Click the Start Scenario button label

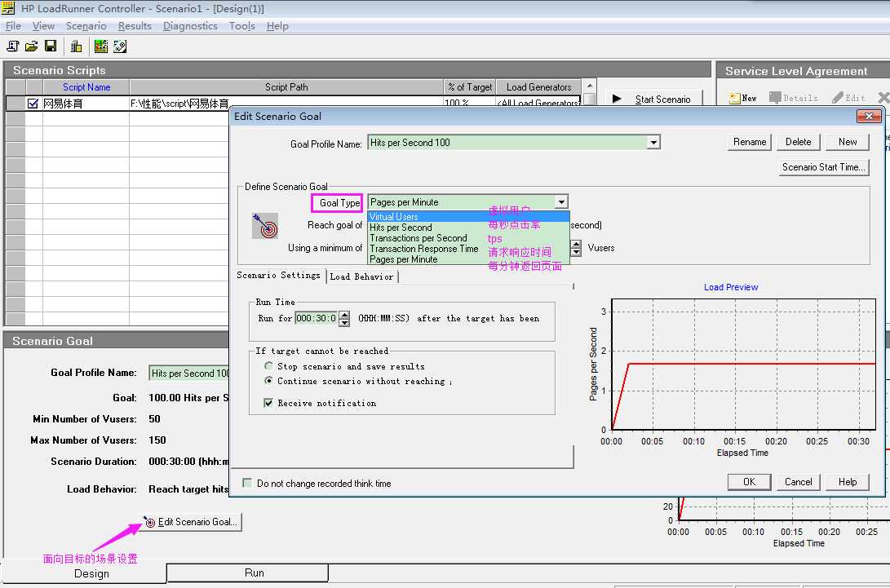point(662,99)
